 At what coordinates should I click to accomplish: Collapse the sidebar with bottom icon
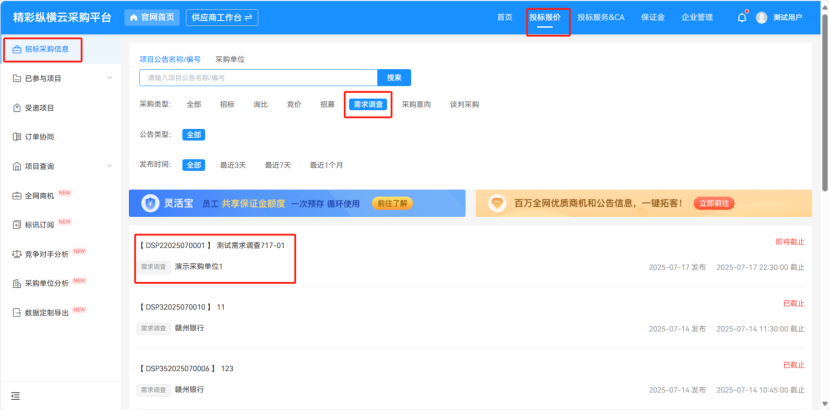point(15,396)
